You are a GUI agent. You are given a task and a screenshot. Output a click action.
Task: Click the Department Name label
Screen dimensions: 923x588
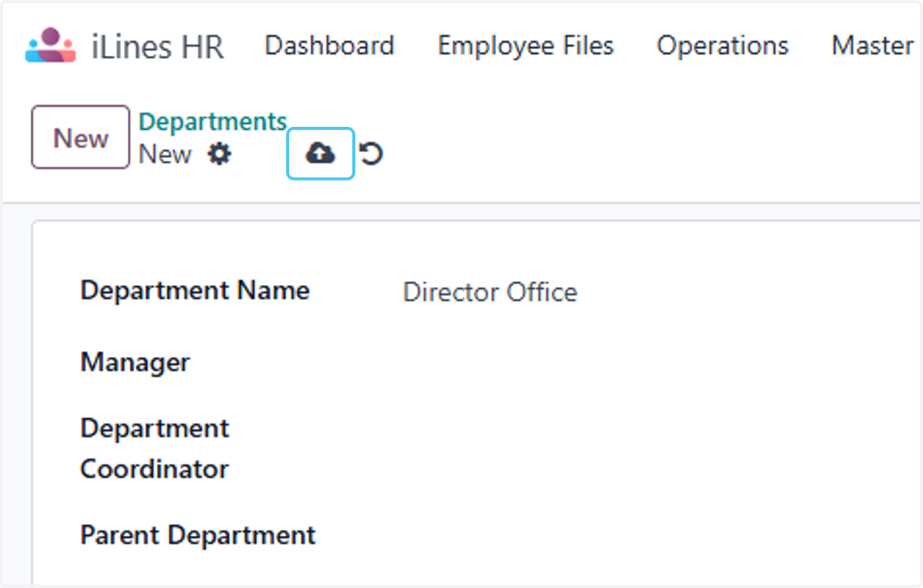[x=195, y=291]
